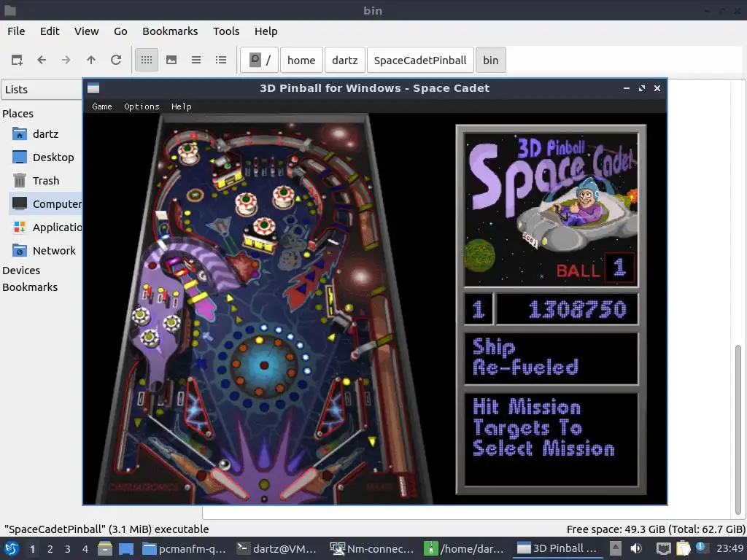
Task: Switch to workspace 2
Action: pyautogui.click(x=50, y=550)
